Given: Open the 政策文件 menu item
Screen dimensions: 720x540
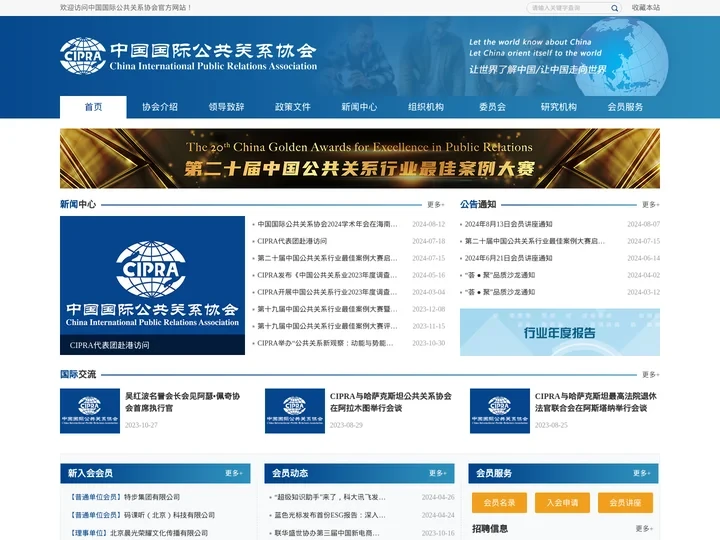Looking at the screenshot, I should coord(293,107).
